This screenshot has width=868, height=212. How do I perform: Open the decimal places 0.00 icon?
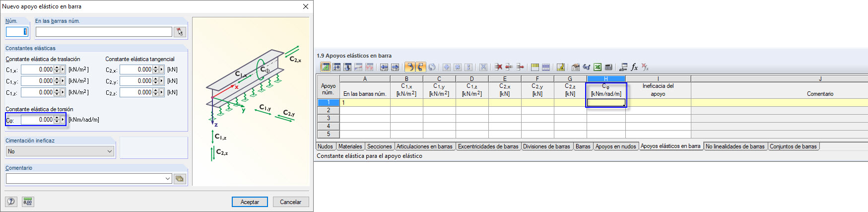pyautogui.click(x=28, y=202)
